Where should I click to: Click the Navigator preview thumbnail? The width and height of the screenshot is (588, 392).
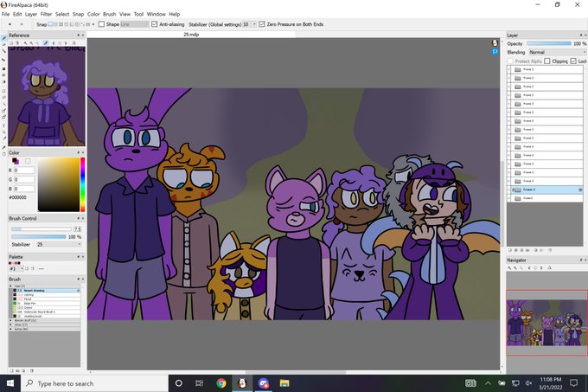click(x=547, y=322)
